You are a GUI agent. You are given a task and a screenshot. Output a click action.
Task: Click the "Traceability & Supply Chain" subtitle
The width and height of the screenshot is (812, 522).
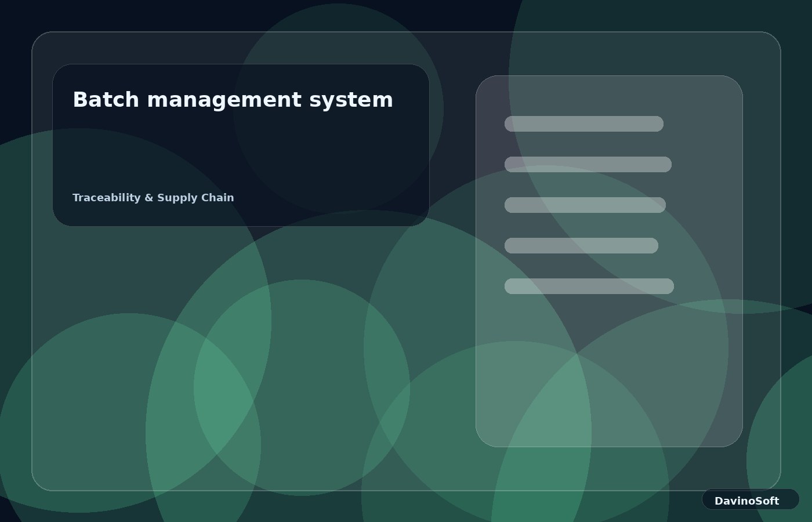(x=153, y=198)
